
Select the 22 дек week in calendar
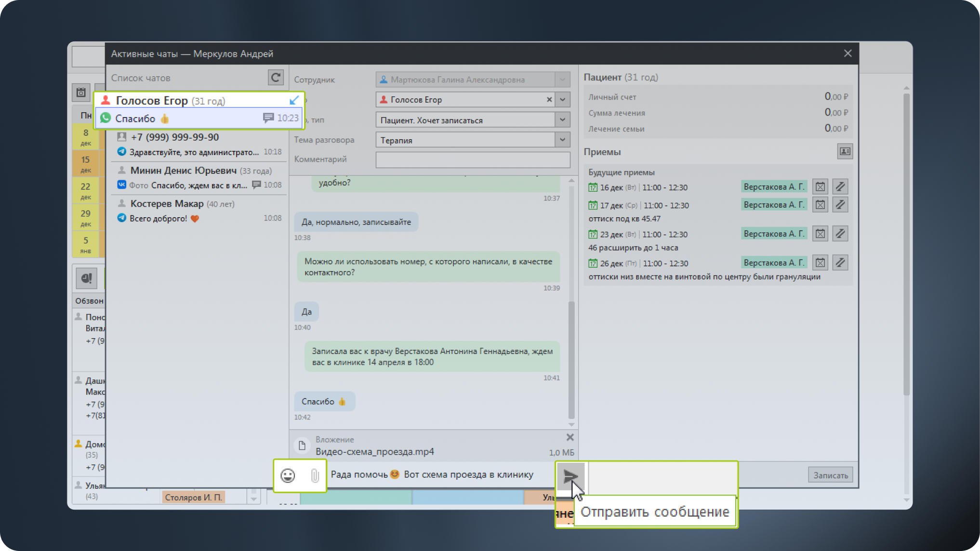pos(85,191)
